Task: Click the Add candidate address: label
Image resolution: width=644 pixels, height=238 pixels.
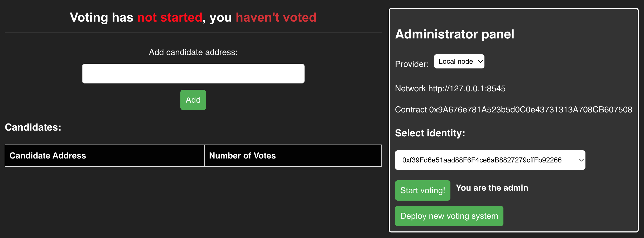Action: pos(193,52)
